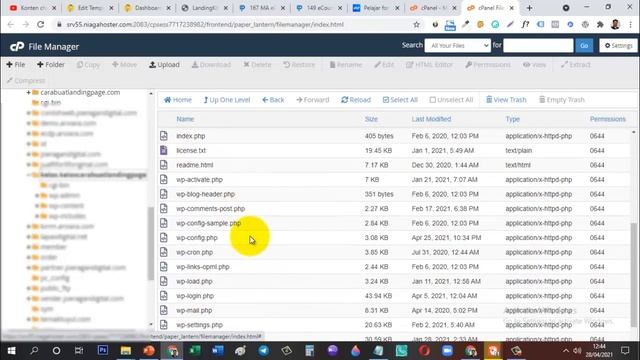Open browser Extensions puzzle icon
The image size is (640, 360).
(600, 24)
